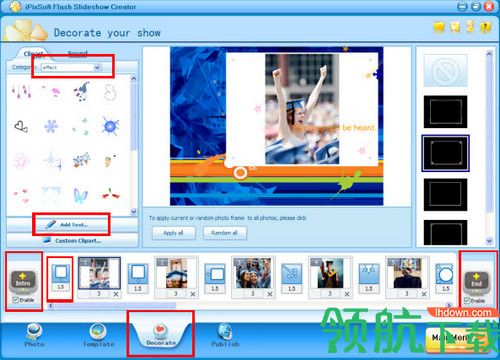Click clipart list scroll down arrow

tap(134, 211)
